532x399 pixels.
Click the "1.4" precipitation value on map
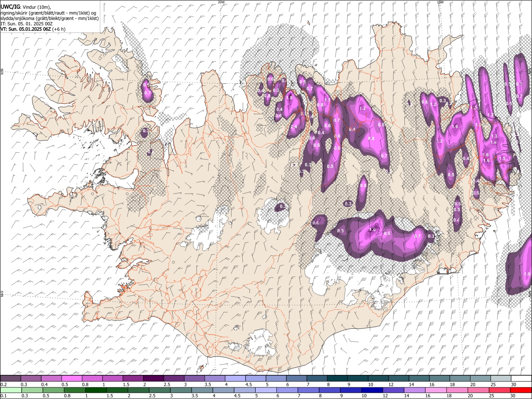(x=493, y=142)
